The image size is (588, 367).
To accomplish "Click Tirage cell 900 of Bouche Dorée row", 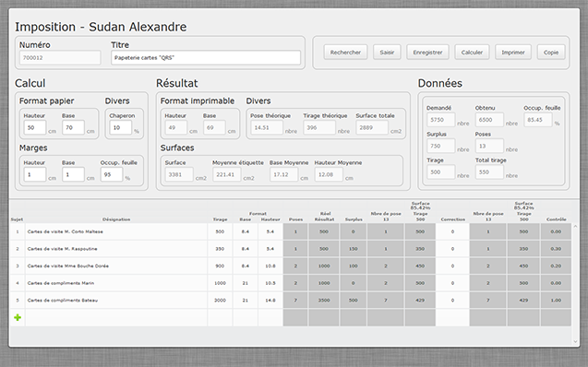I will (x=220, y=266).
